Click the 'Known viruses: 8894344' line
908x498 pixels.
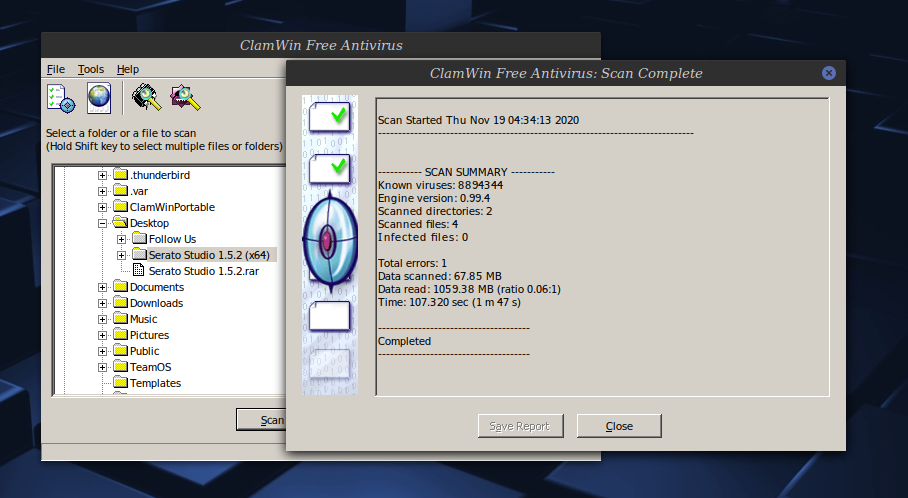[x=441, y=185]
